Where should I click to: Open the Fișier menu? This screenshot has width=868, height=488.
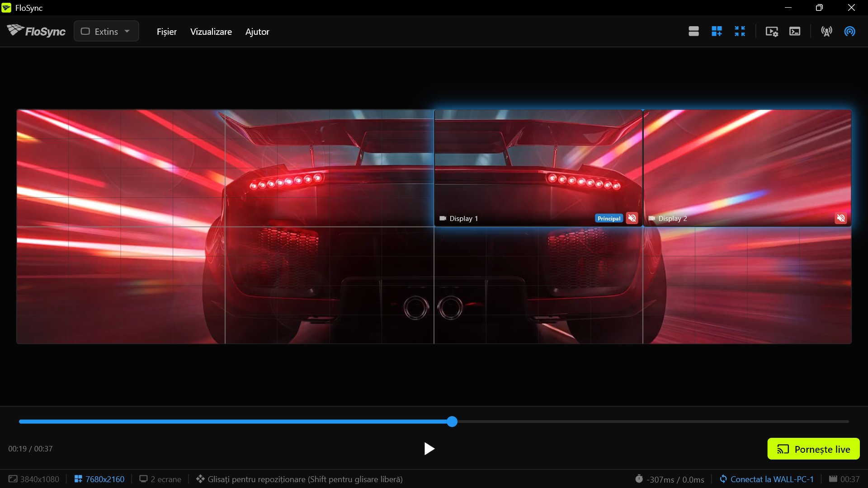(x=166, y=32)
